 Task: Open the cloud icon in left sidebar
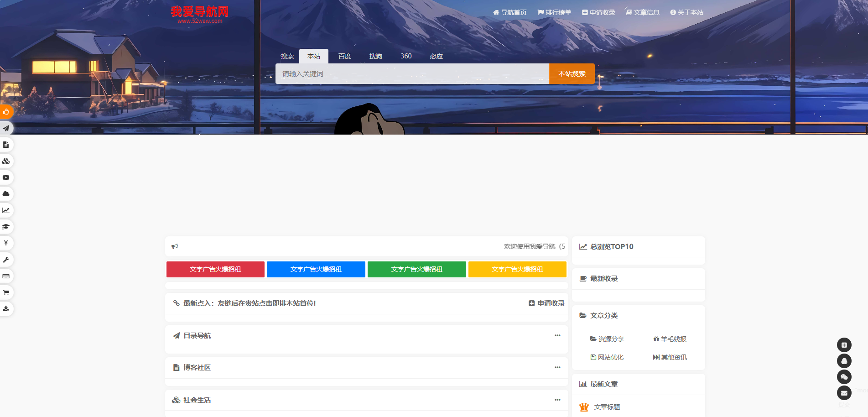[6, 194]
